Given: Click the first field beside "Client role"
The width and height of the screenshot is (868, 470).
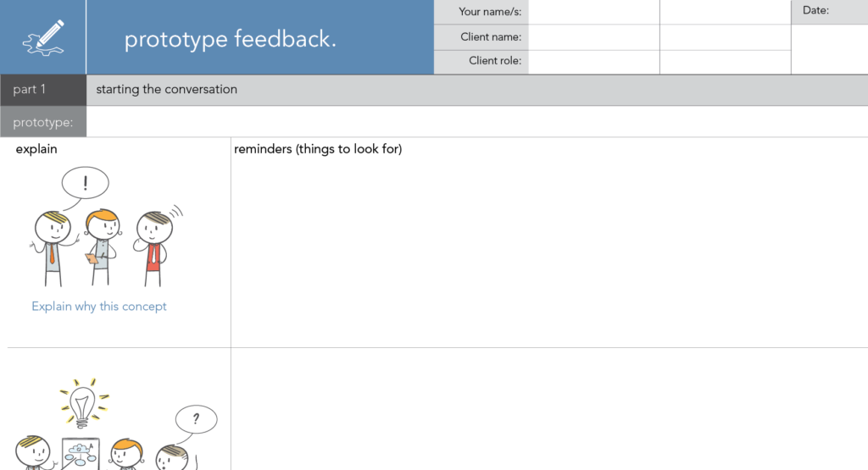Looking at the screenshot, I should (x=593, y=62).
